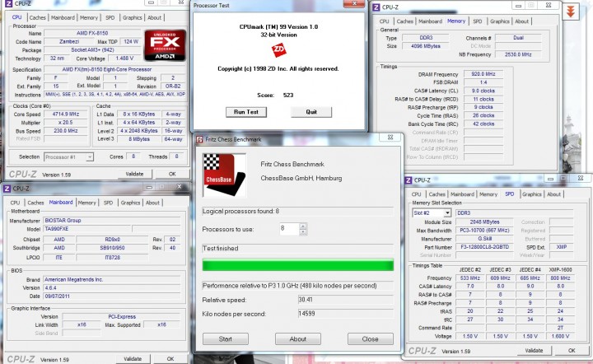Select CPU tab in the Memory CPU-Z window

click(385, 21)
